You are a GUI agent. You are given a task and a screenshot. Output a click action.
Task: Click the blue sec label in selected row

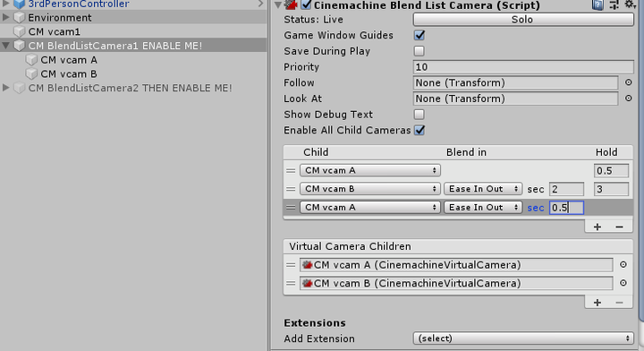536,208
